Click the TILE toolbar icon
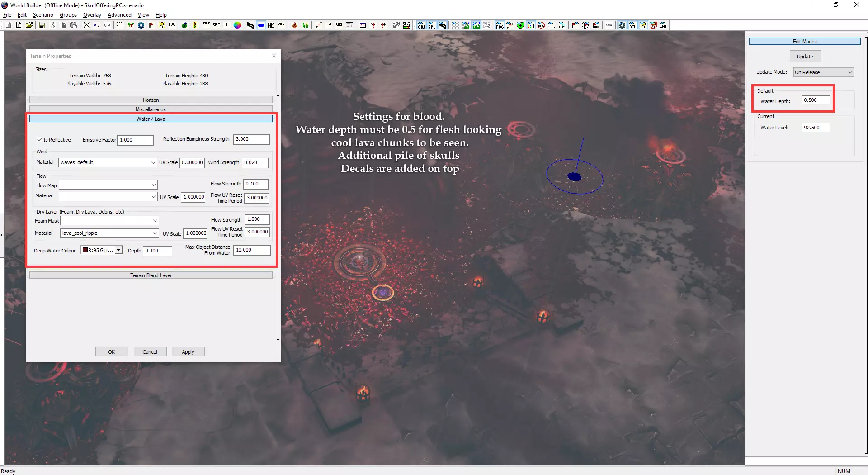 pos(206,25)
